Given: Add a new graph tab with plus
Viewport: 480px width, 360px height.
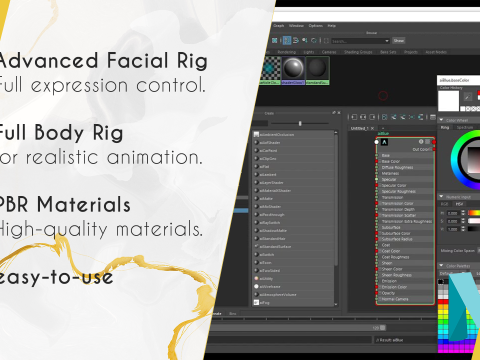Looking at the screenshot, I should [383, 128].
